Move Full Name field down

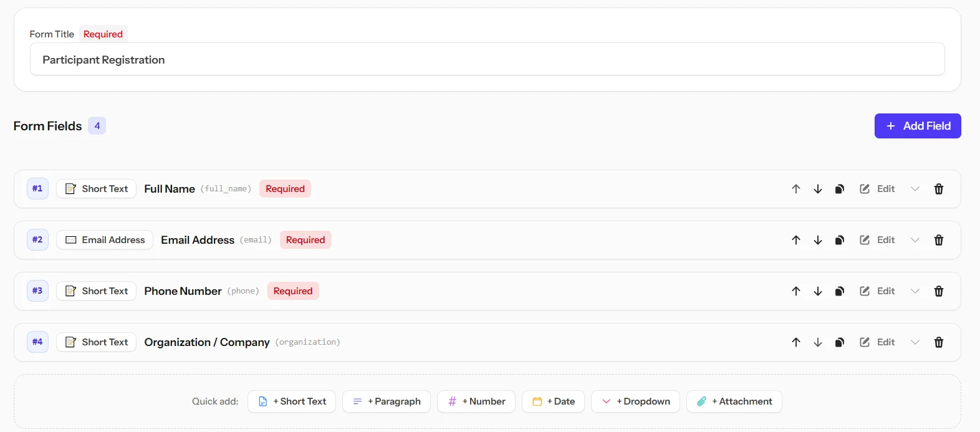tap(818, 189)
